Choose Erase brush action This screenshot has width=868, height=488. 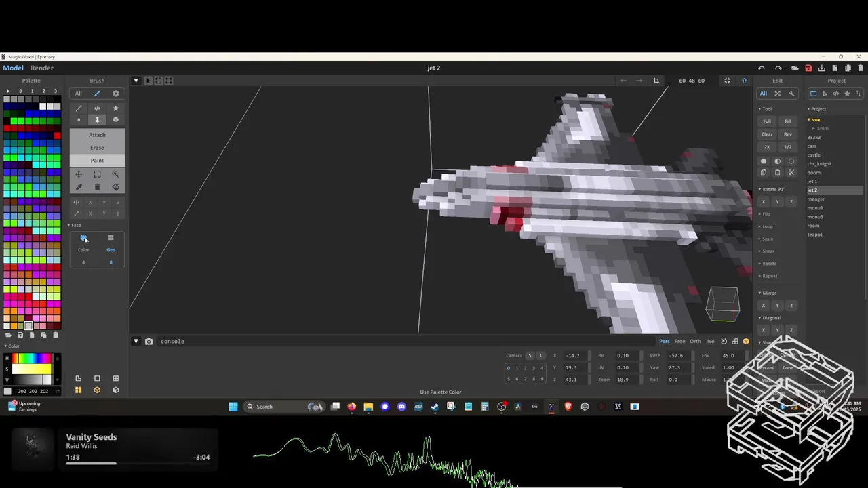pyautogui.click(x=97, y=148)
